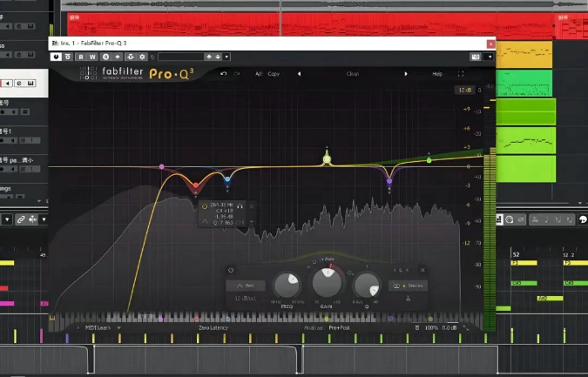Load next preset with down arrow
Viewport: 588px width, 377px height.
pos(218,57)
